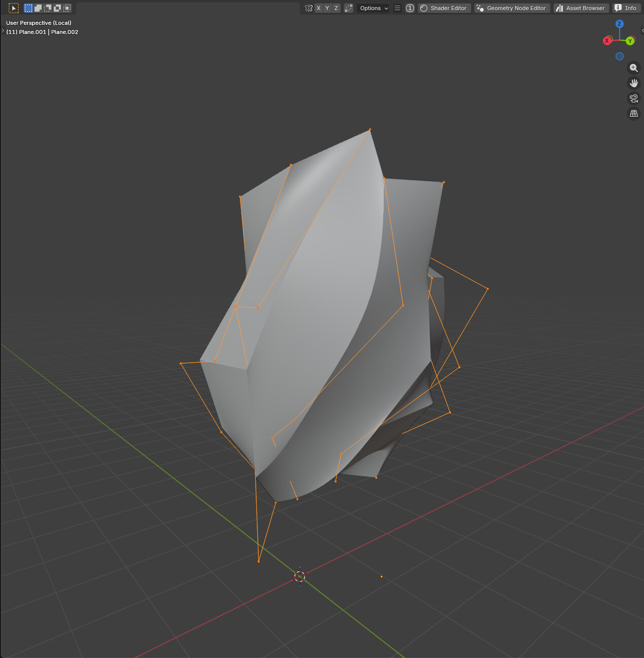This screenshot has height=658, width=644.
Task: Select the topmost vertex of the mesh
Action: click(370, 129)
